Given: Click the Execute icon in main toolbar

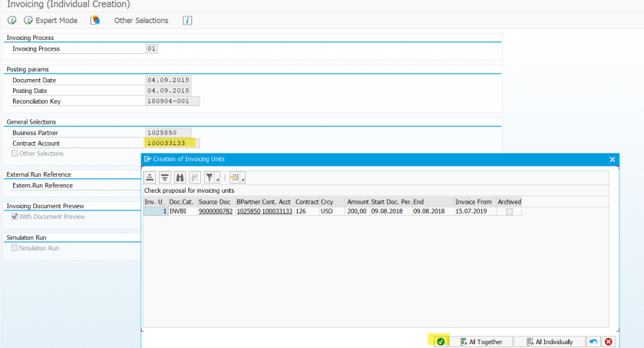Looking at the screenshot, I should [x=12, y=20].
